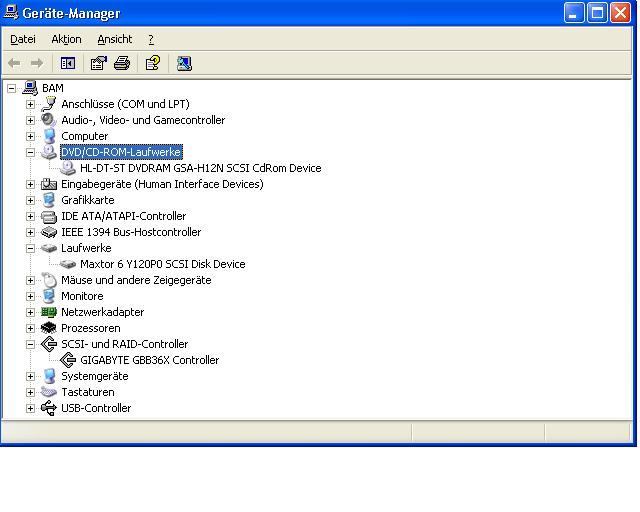
Task: Click the BAM computer root icon
Action: [30, 88]
